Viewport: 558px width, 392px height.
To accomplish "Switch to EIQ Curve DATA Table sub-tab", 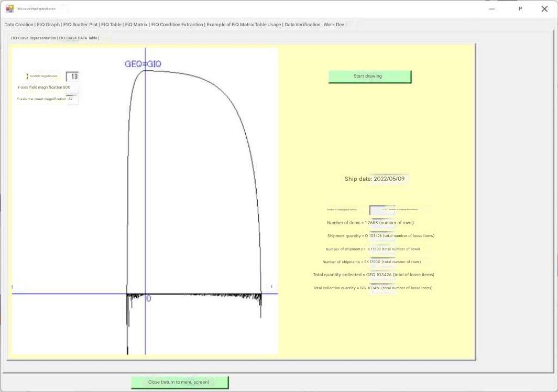I will pyautogui.click(x=78, y=38).
